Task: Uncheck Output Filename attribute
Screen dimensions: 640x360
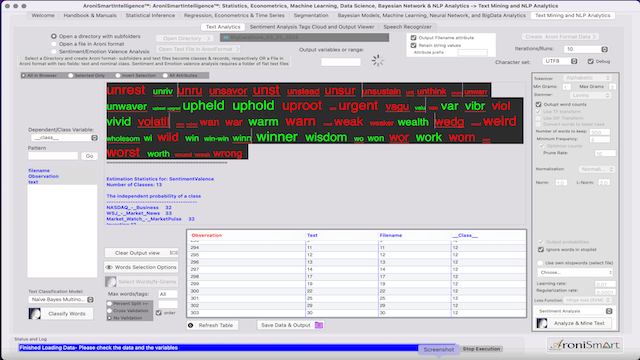Action: [x=413, y=38]
